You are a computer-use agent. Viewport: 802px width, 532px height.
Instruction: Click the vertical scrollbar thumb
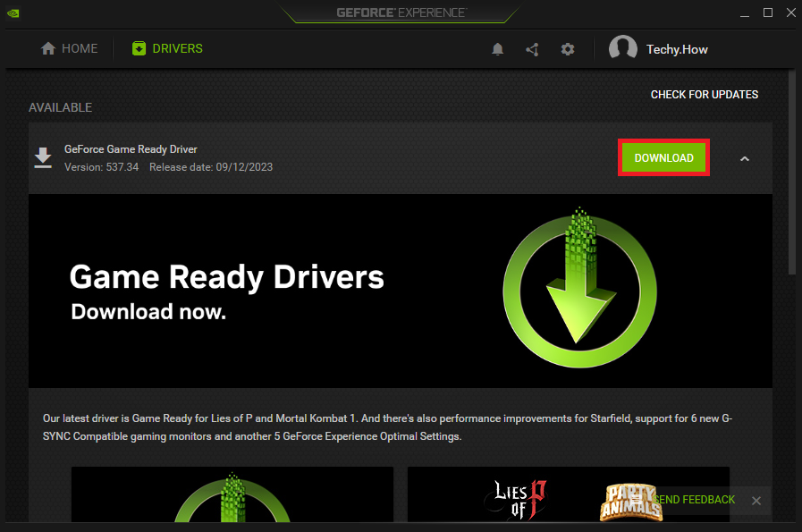point(792,172)
